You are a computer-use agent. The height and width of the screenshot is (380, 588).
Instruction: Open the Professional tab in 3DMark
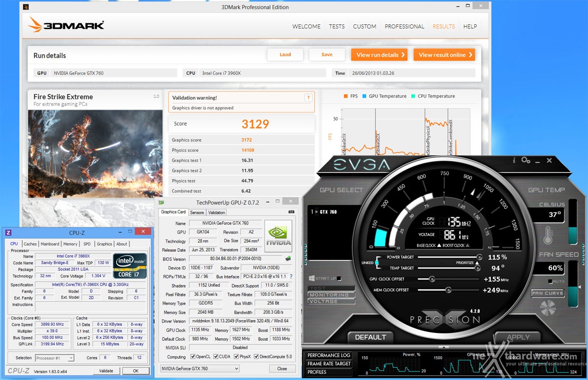(x=404, y=27)
